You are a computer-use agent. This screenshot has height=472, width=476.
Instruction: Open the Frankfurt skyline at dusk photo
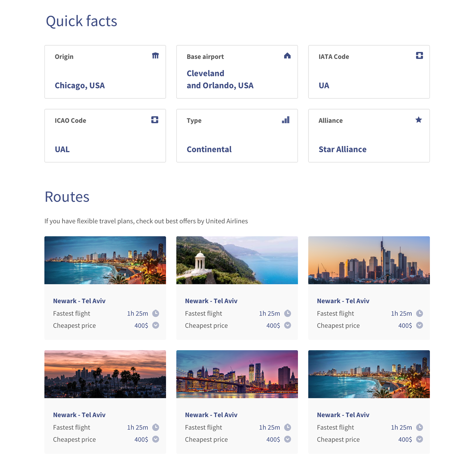pyautogui.click(x=369, y=260)
